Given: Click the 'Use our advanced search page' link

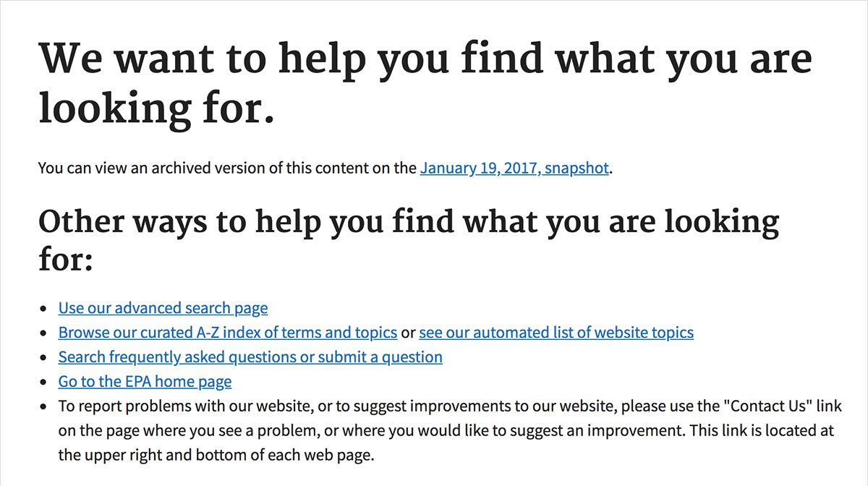Looking at the screenshot, I should [x=163, y=308].
